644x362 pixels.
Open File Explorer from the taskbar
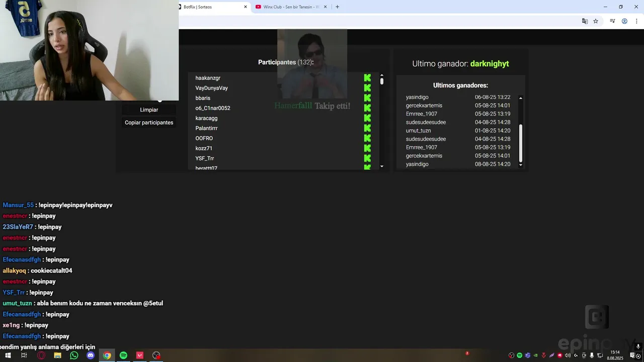58,355
